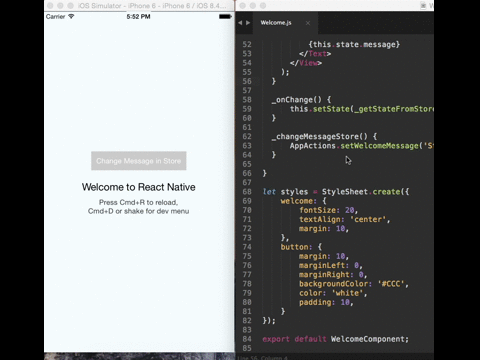Screen dimensions: 480x360
Task: Click setWelcomeMessage call in line 63
Action: [x=379, y=146]
